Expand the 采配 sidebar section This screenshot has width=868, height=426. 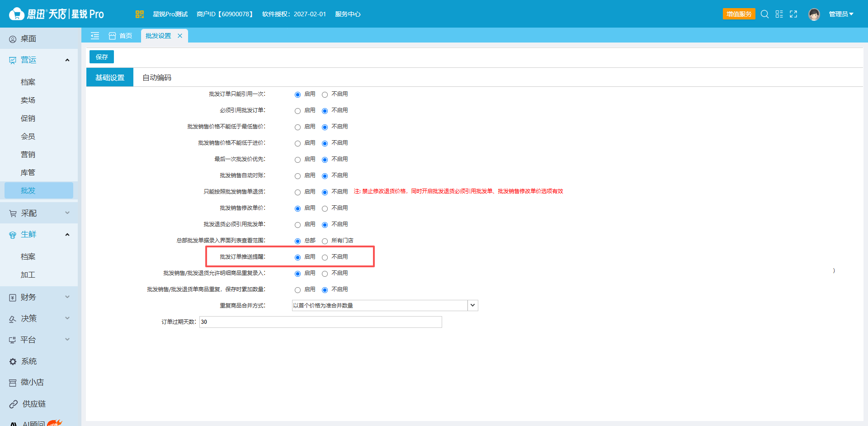pos(39,213)
